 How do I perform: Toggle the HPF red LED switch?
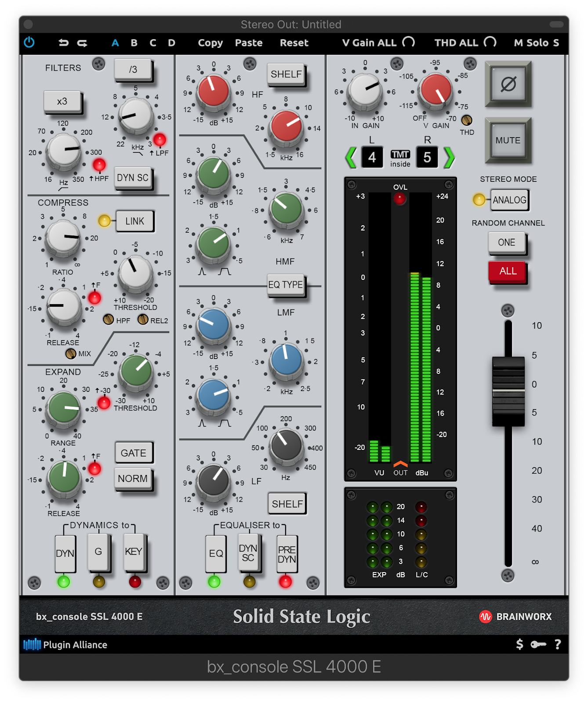click(x=99, y=165)
